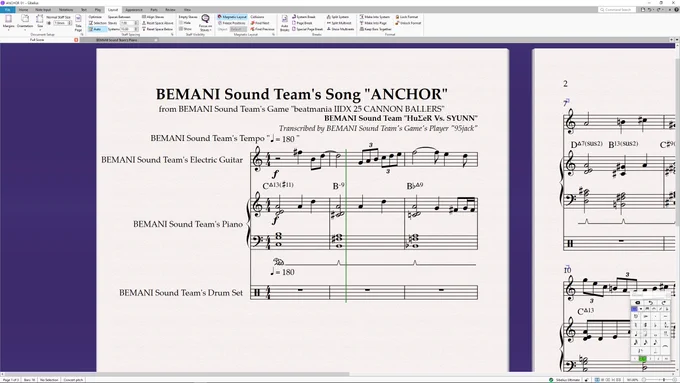Toggle Auto optimize staff spacing
680x383 pixels.
pyautogui.click(x=98, y=29)
